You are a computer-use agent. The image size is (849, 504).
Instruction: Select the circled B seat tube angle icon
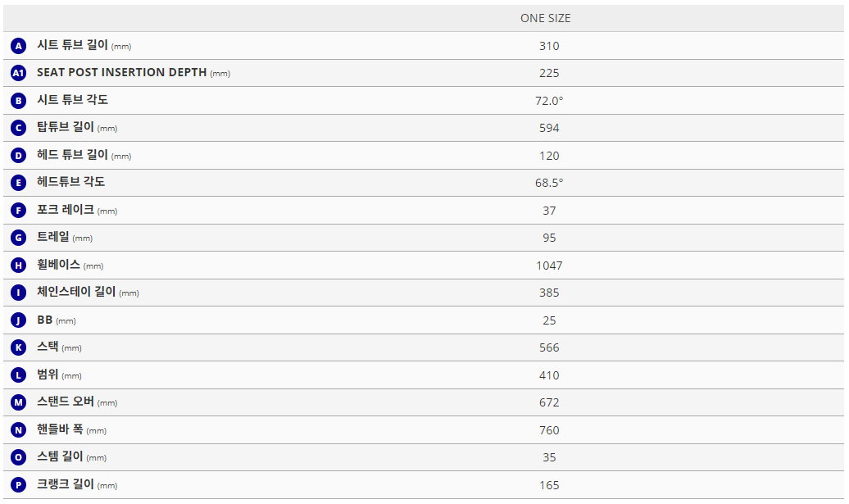[19, 101]
